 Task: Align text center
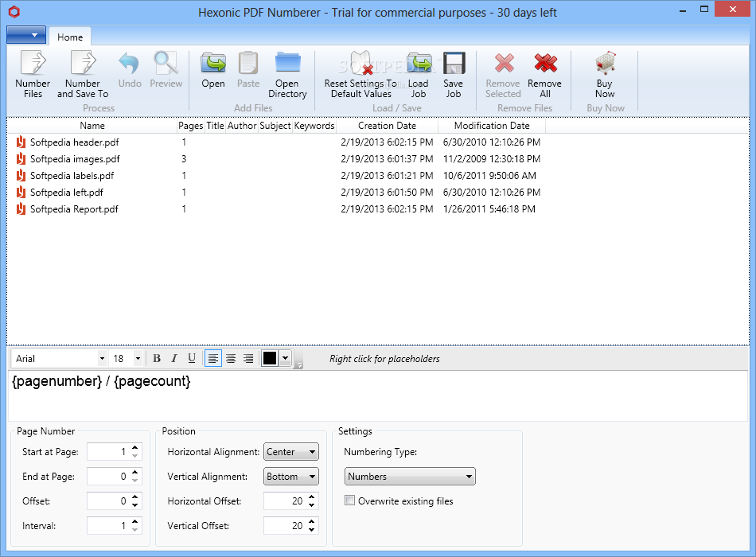231,358
